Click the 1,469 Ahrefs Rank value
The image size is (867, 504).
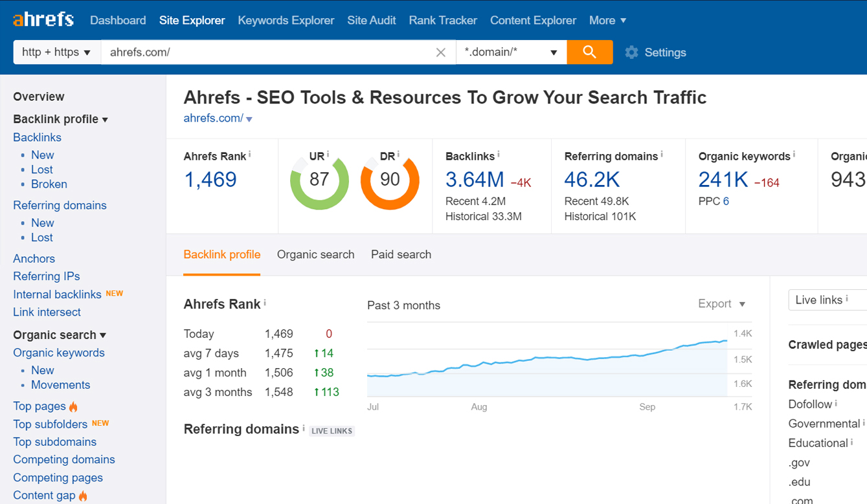coord(210,180)
